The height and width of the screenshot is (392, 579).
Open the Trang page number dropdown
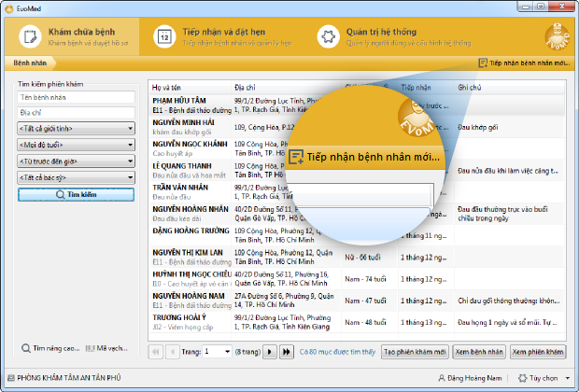coord(218,352)
